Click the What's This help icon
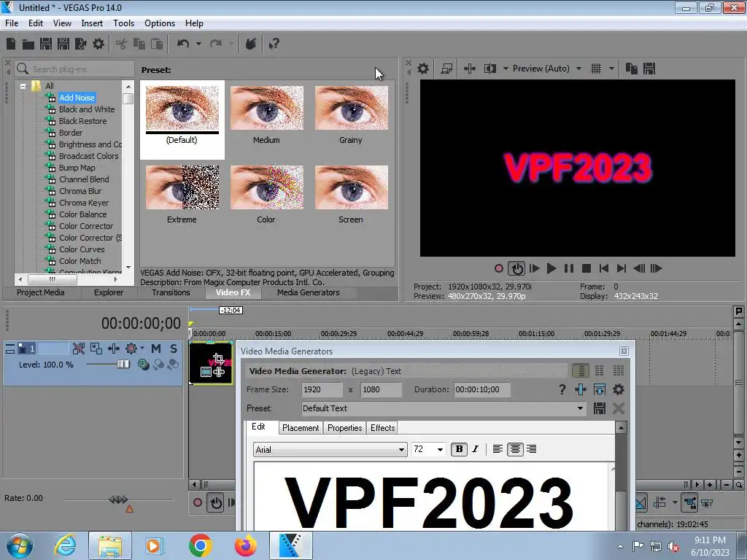747x560 pixels. click(x=274, y=44)
